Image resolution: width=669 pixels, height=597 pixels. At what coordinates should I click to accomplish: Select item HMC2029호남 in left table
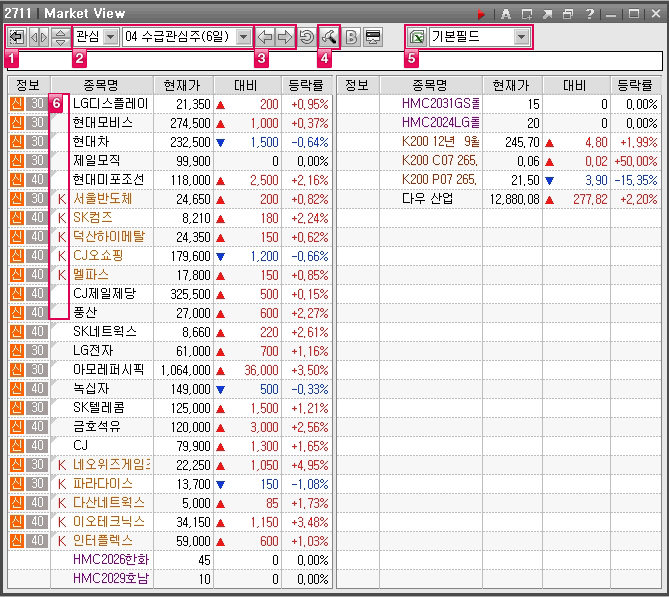pyautogui.click(x=111, y=579)
